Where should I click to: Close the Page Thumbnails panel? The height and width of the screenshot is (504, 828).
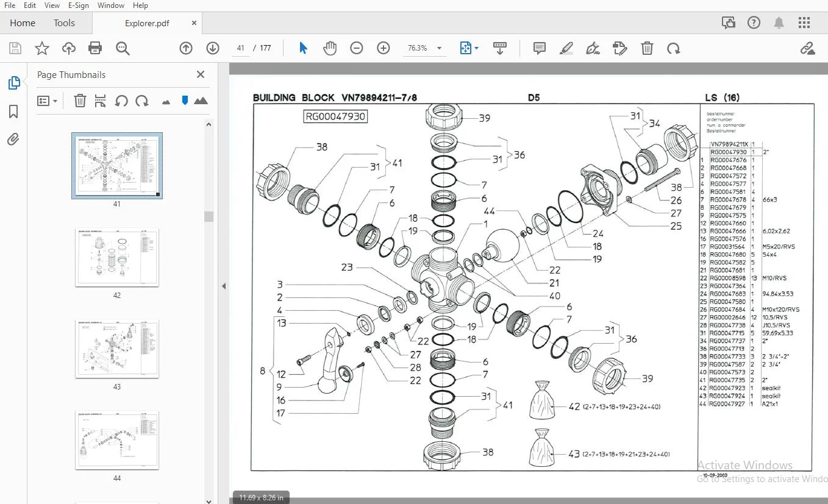(x=201, y=74)
